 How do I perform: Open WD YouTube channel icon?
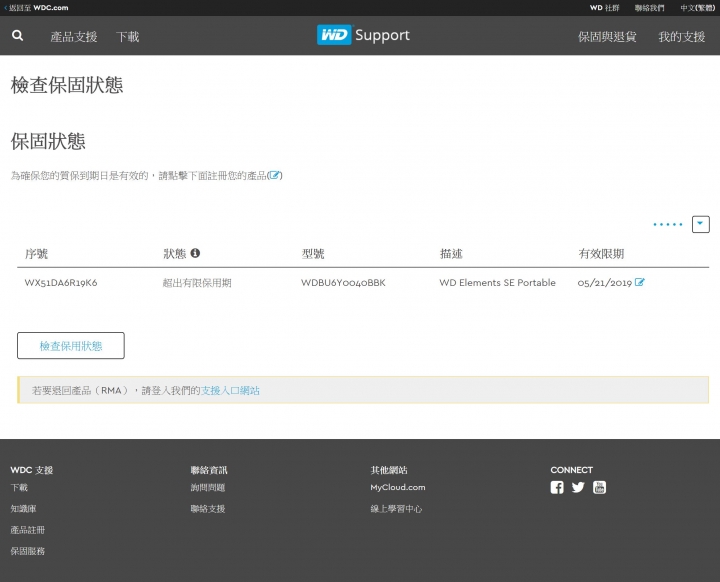(x=599, y=487)
